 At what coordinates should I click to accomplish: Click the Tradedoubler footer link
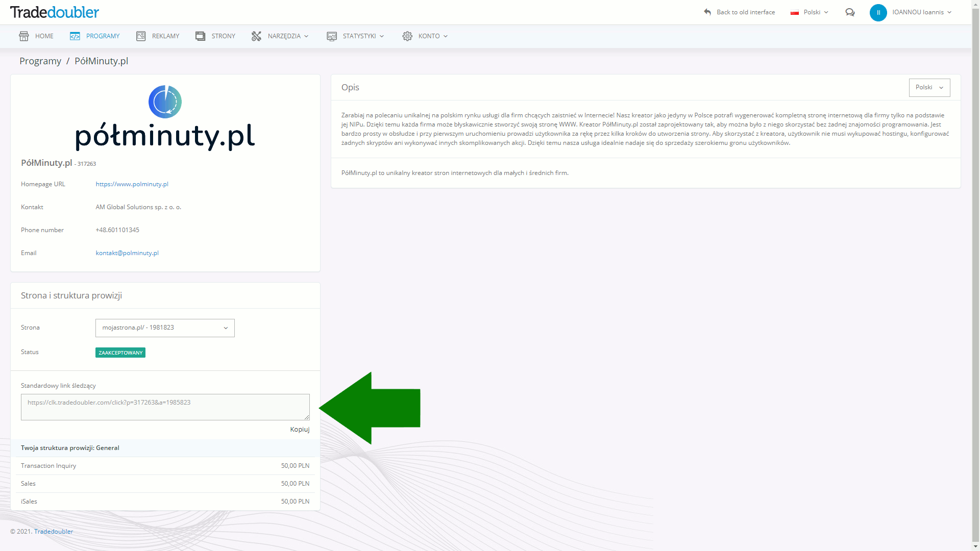54,532
